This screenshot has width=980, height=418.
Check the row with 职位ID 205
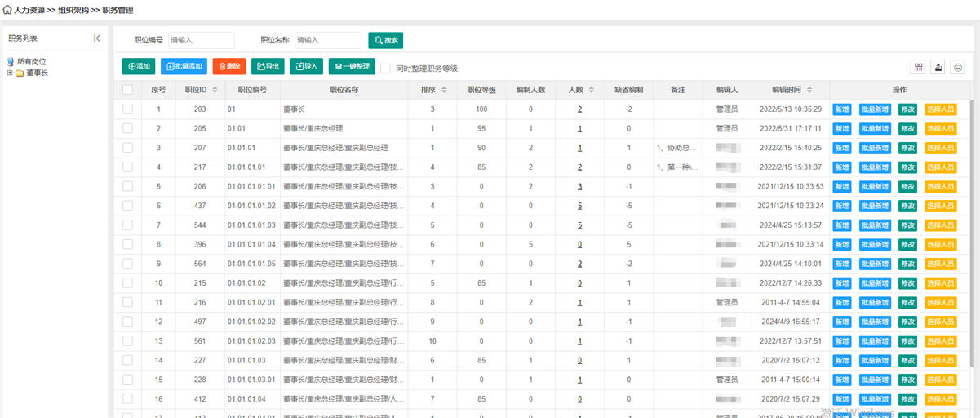coord(128,128)
